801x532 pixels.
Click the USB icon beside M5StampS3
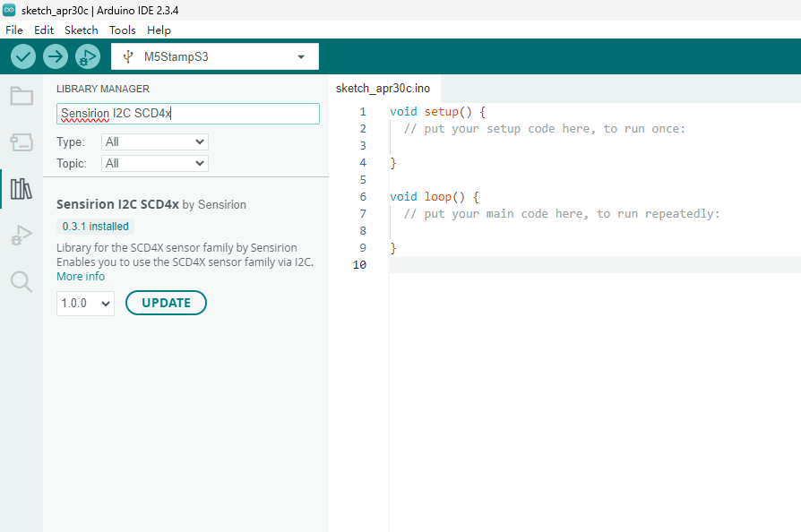point(128,56)
